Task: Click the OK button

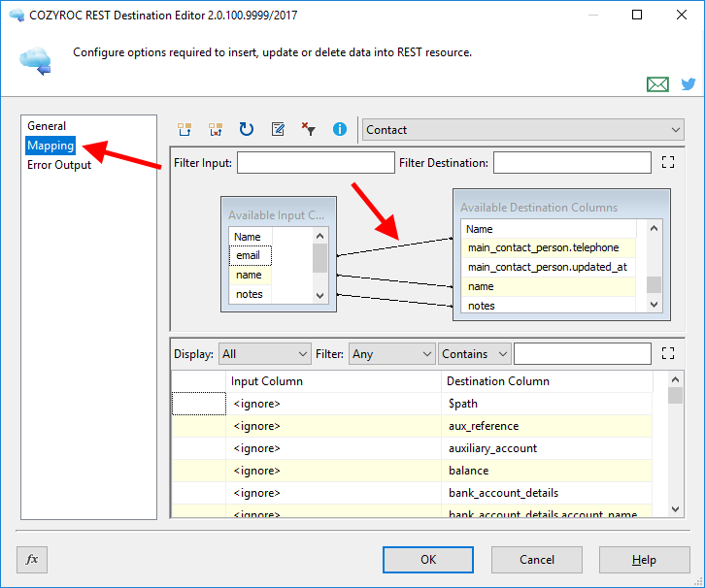Action: click(x=427, y=560)
